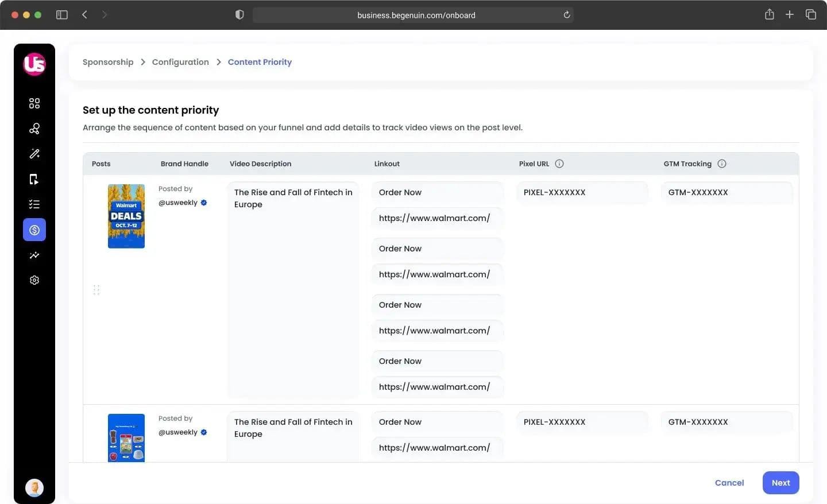This screenshot has height=504, width=827.
Task: Open the checklist icon in sidebar
Action: [34, 204]
